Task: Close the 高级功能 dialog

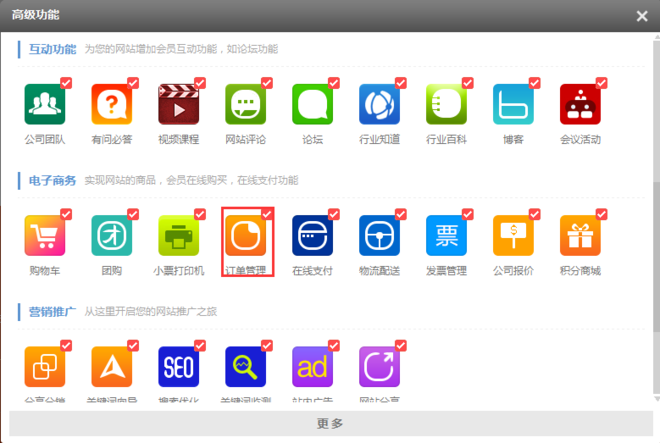Action: click(642, 16)
